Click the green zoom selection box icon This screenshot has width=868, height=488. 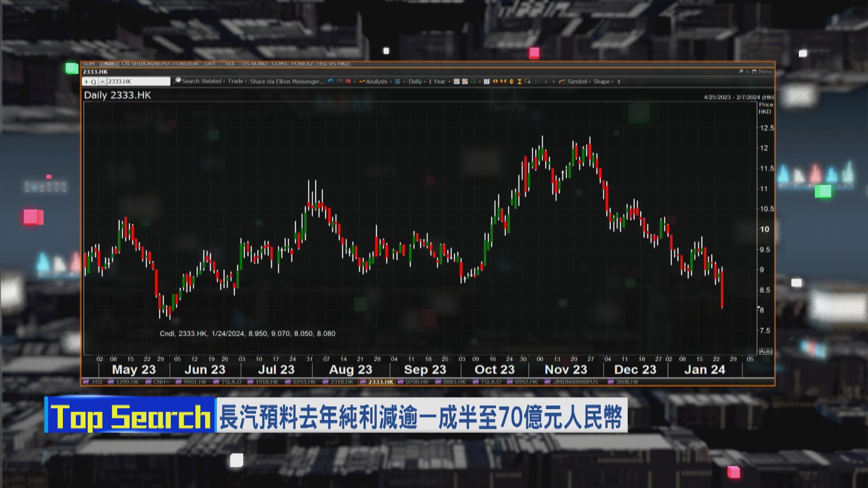[x=528, y=81]
